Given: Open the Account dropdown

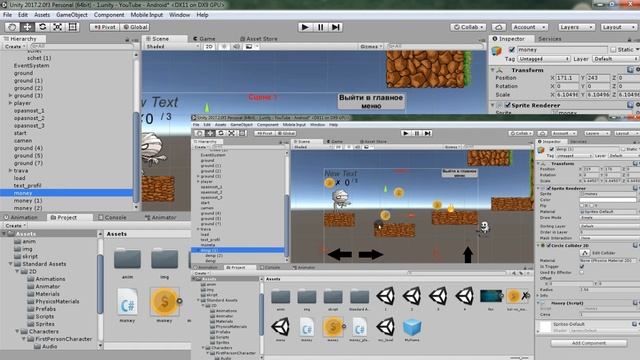Looking at the screenshot, I should click(529, 27).
